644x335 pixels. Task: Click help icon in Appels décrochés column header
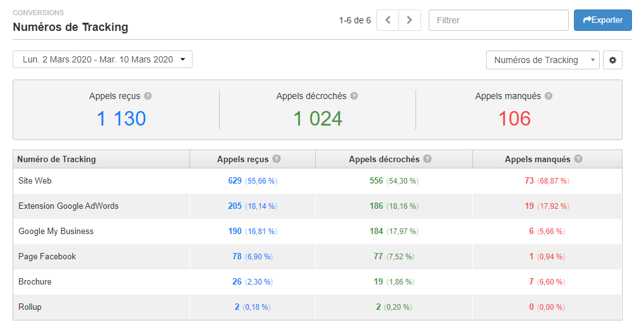(x=427, y=159)
